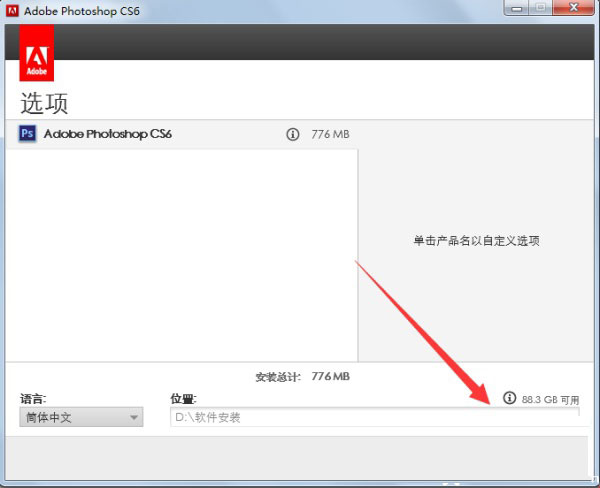The width and height of the screenshot is (600, 488).
Task: Click empty area of the product list
Action: [180, 250]
